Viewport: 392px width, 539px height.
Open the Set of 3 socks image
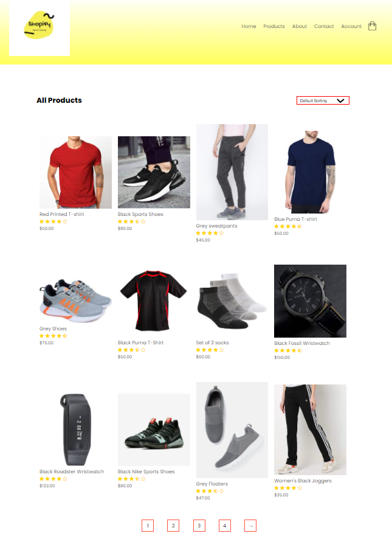tap(232, 301)
